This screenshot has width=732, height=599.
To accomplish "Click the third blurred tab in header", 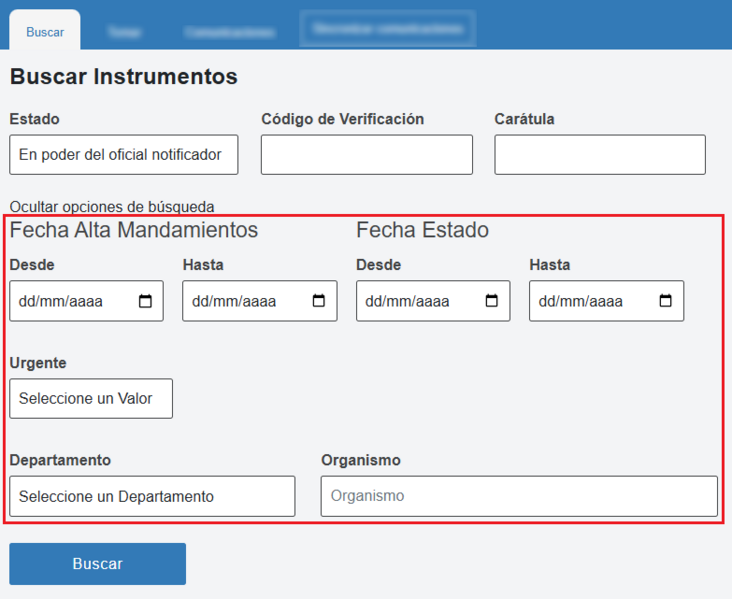I will (x=229, y=32).
